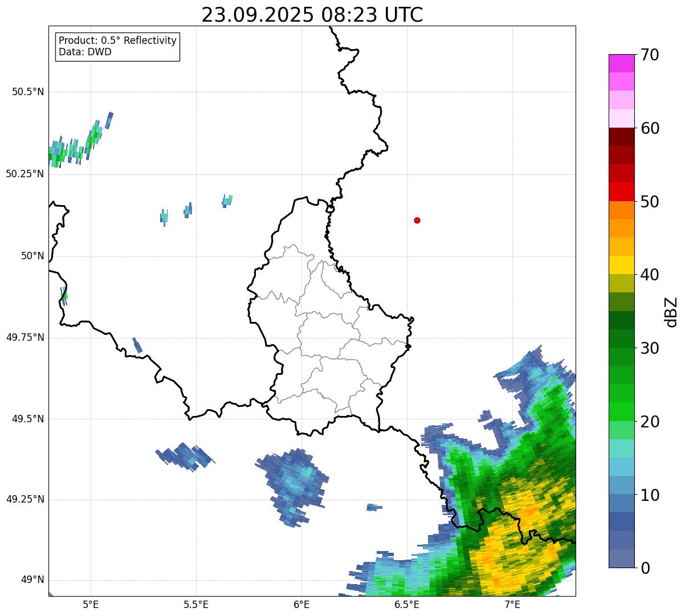This screenshot has width=685, height=616.
Task: Click the "50°N" latitude label
Action: click(x=32, y=256)
